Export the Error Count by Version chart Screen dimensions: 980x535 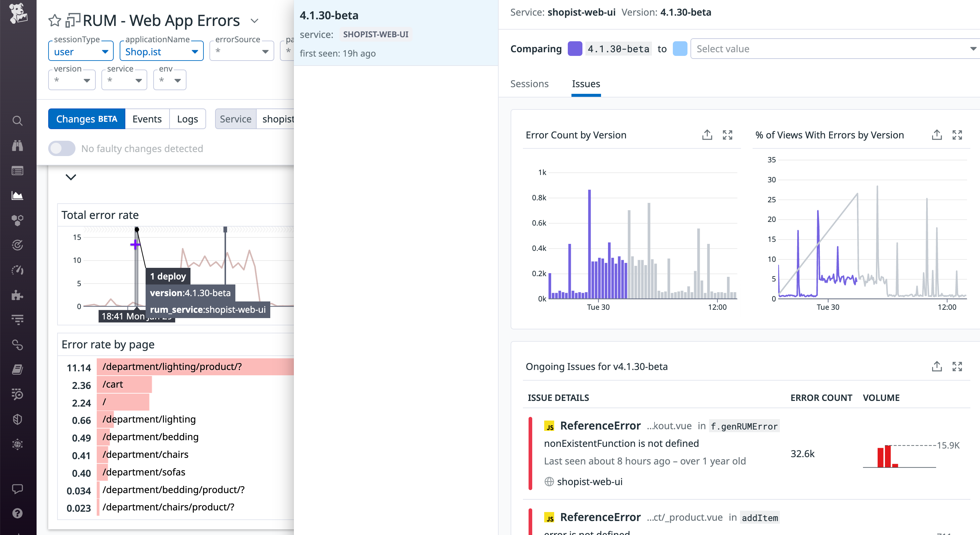point(707,135)
